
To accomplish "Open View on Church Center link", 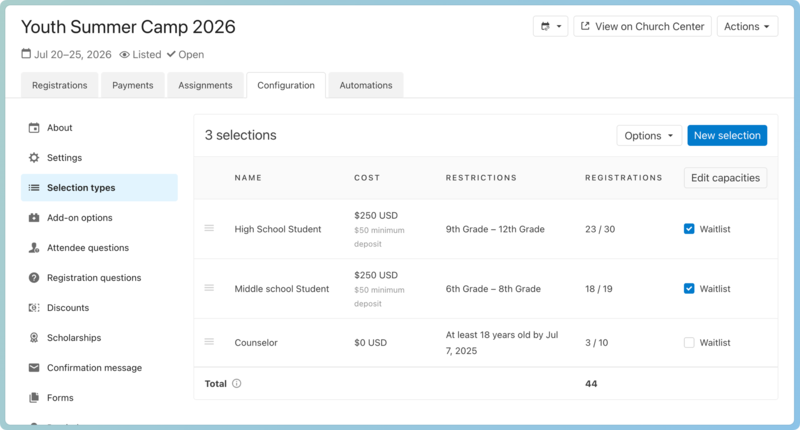I will [641, 27].
